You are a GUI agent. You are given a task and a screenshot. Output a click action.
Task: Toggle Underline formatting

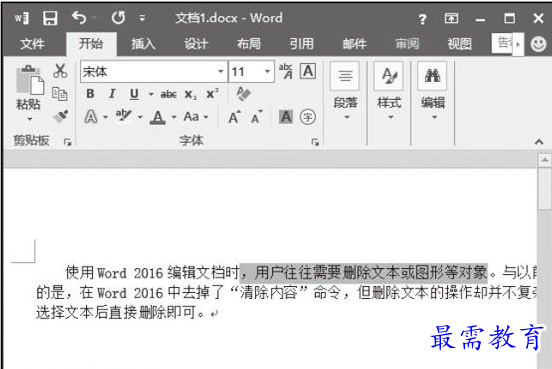(x=134, y=94)
